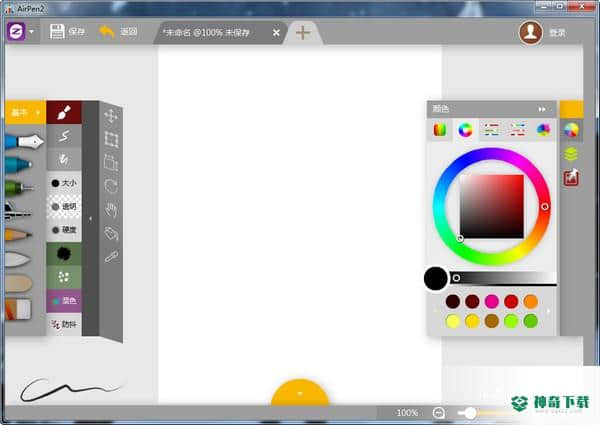Viewport: 600px width, 425px height.
Task: Click the login text beside avatar
Action: (557, 33)
